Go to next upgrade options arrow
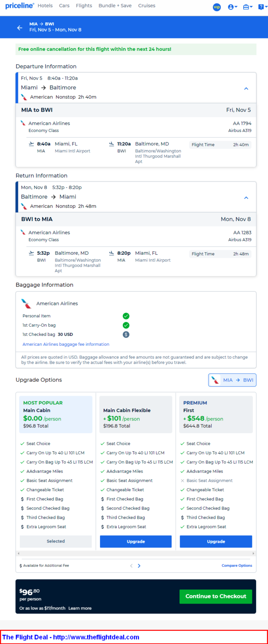Image resolution: width=268 pixels, height=644 pixels. coord(139,566)
